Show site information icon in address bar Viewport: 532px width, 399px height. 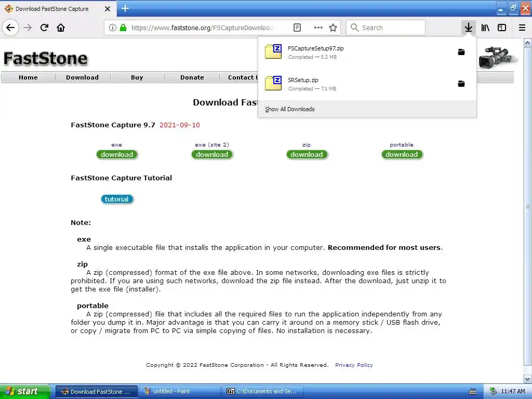(113, 28)
